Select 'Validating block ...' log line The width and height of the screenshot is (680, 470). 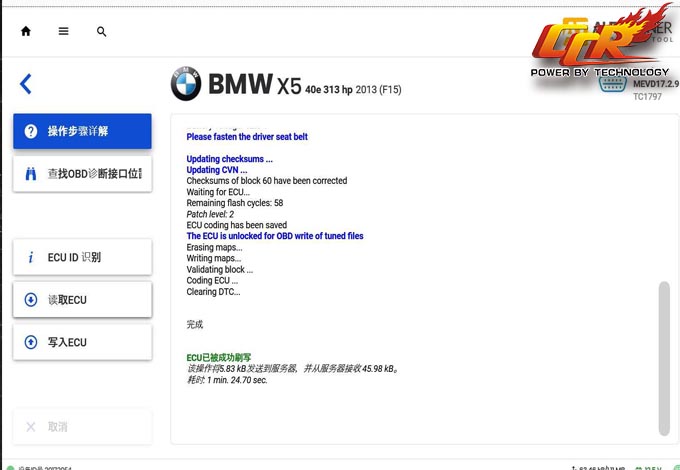pyautogui.click(x=220, y=269)
